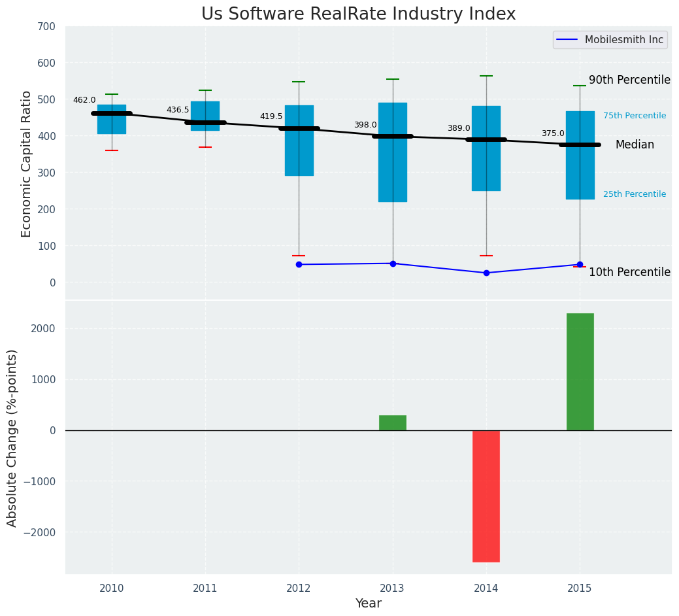Select the 2013 Mobilesmith data point
The image size is (679, 616).
[x=393, y=264]
